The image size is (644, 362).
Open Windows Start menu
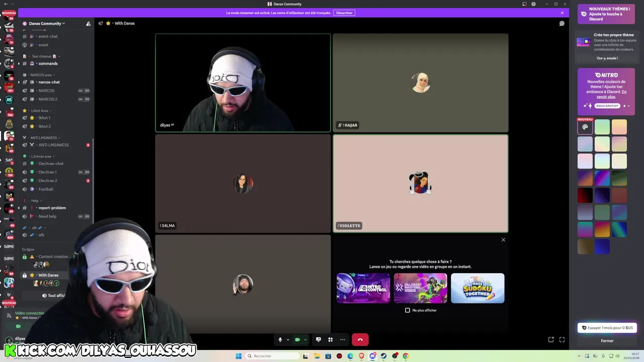pos(238,356)
